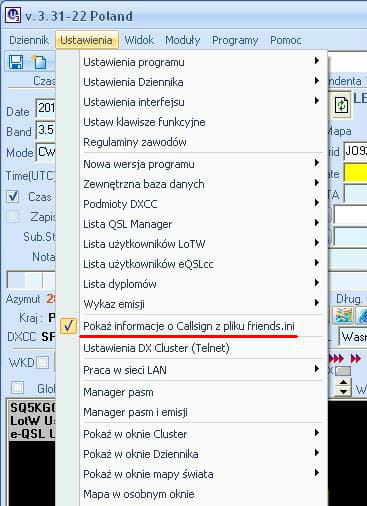Click the yellow color field
This screenshot has height=506, width=367.
(355, 173)
